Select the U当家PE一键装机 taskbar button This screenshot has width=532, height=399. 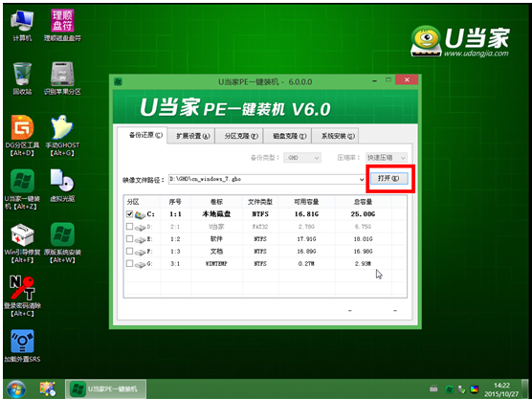click(106, 388)
